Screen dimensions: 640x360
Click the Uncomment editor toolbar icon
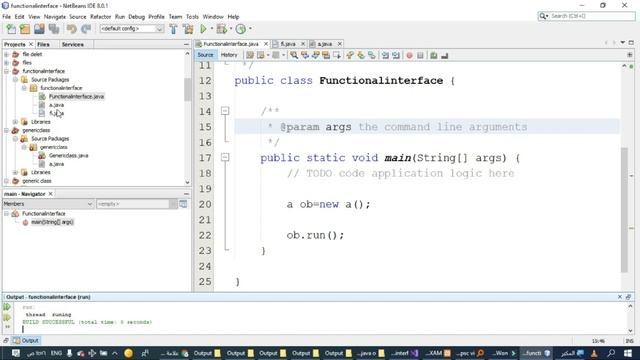[445, 56]
